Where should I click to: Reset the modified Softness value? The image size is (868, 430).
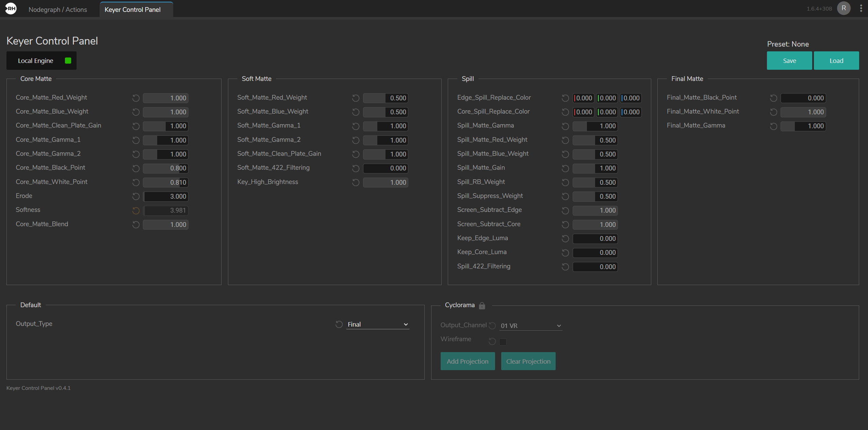(x=135, y=211)
